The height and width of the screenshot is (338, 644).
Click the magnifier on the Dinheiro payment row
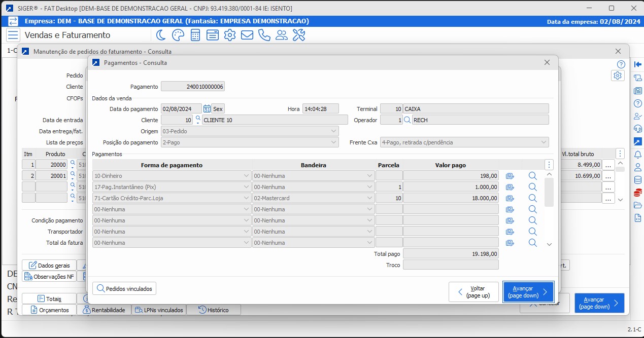(532, 176)
